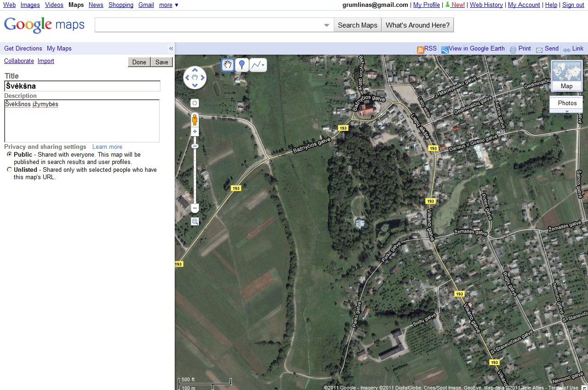Viewport: 588px width, 390px height.
Task: Pan the map up with arrow
Action: coord(195,70)
